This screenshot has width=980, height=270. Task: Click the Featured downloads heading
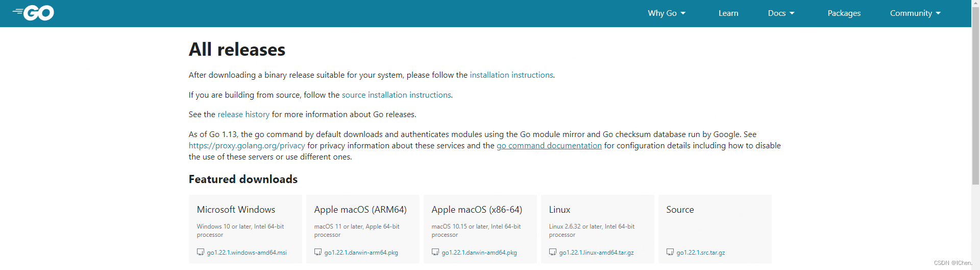pyautogui.click(x=243, y=179)
